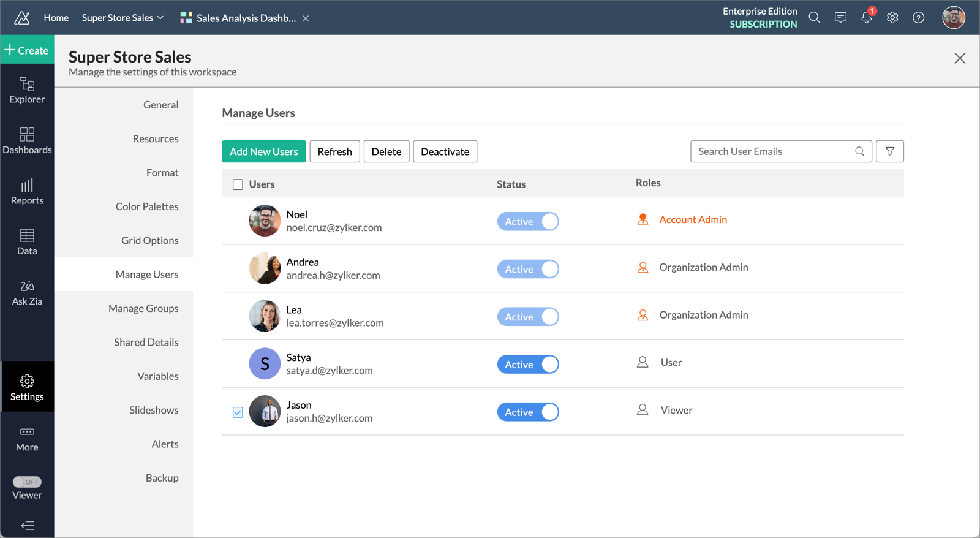980x538 pixels.
Task: Select Manage Groups in settings menu
Action: tap(143, 308)
